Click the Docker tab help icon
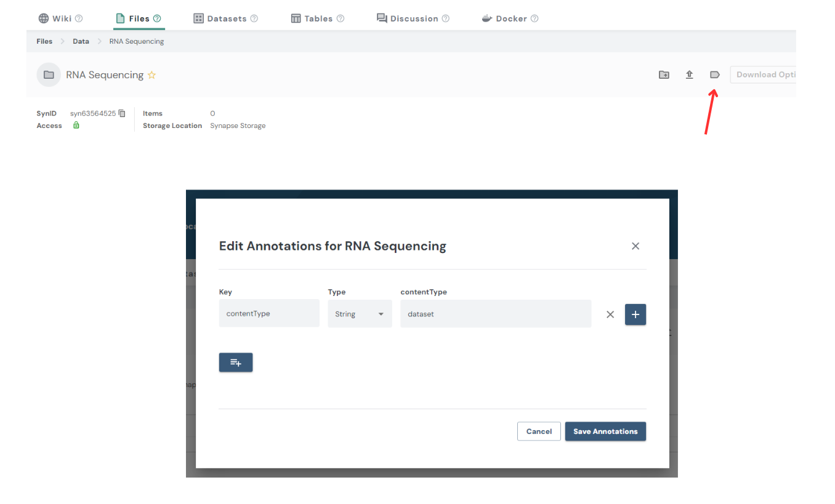835x504 pixels. coord(533,18)
